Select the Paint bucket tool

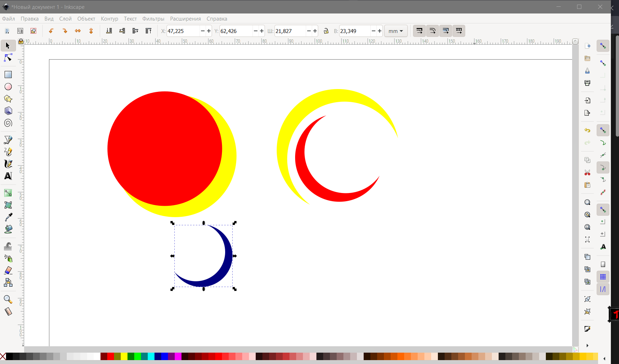(8, 229)
